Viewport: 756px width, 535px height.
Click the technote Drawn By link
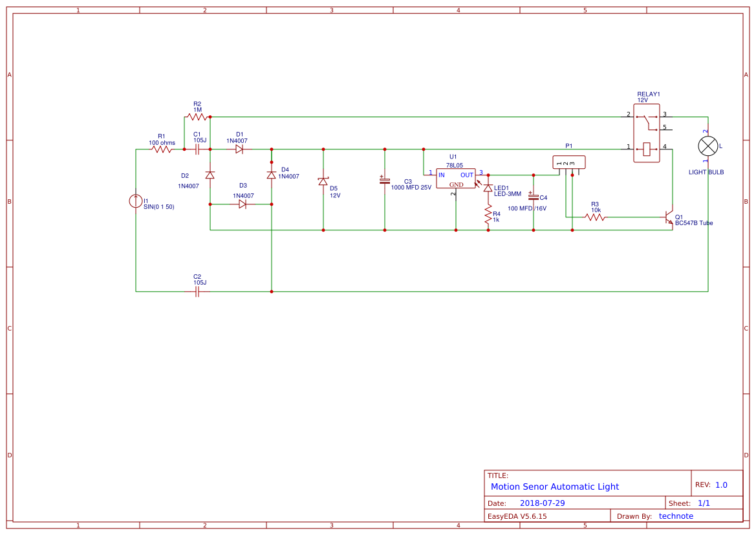pos(676,516)
